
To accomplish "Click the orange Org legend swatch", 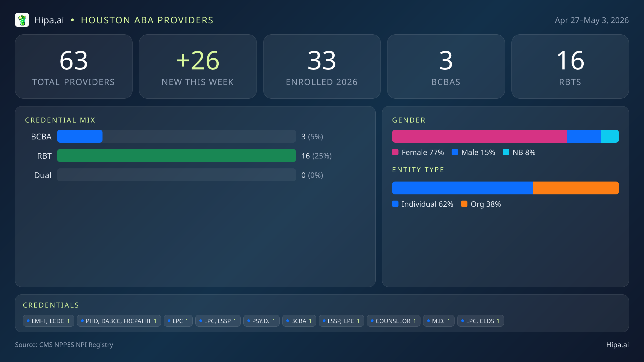I will 464,204.
